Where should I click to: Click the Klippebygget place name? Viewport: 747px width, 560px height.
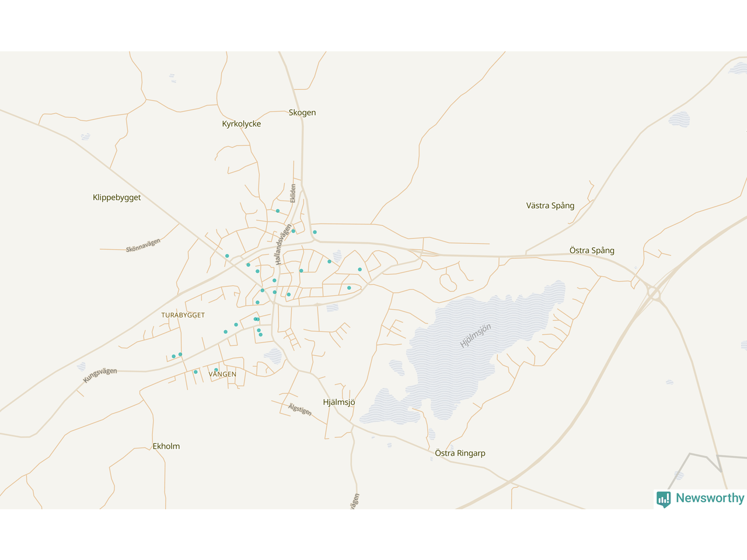117,198
